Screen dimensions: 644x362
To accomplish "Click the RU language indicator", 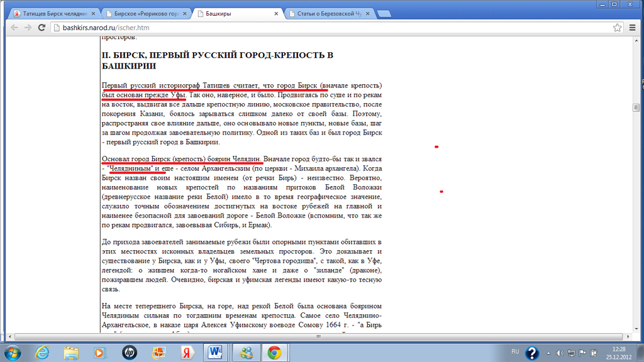I will [x=515, y=352].
